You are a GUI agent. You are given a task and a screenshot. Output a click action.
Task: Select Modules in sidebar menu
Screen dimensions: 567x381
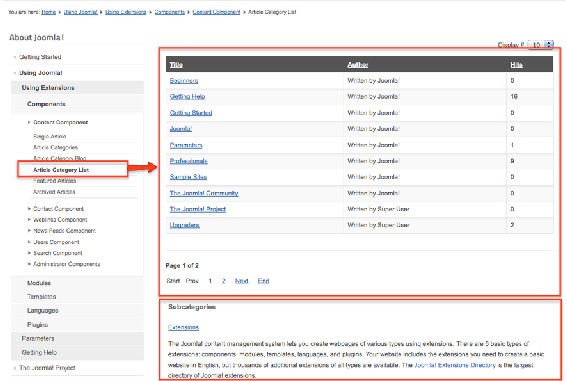tap(39, 283)
